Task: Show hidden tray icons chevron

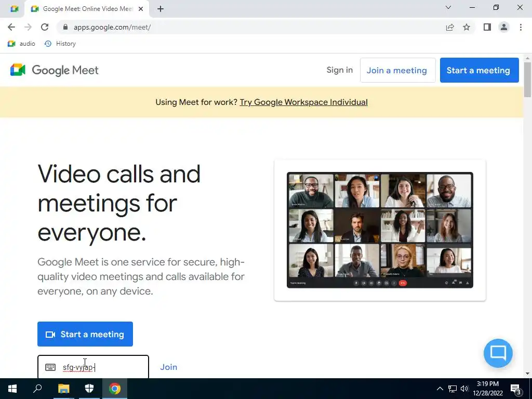Action: point(440,389)
